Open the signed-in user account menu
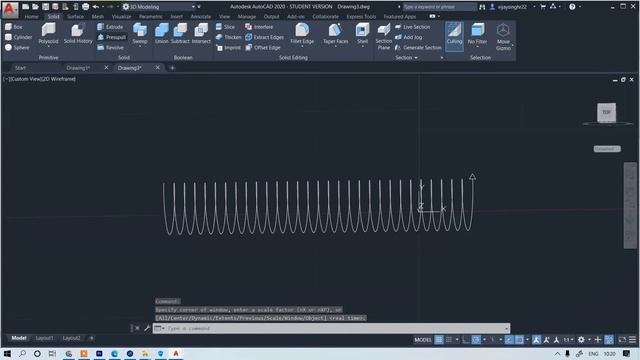The width and height of the screenshot is (640, 360). click(x=512, y=7)
